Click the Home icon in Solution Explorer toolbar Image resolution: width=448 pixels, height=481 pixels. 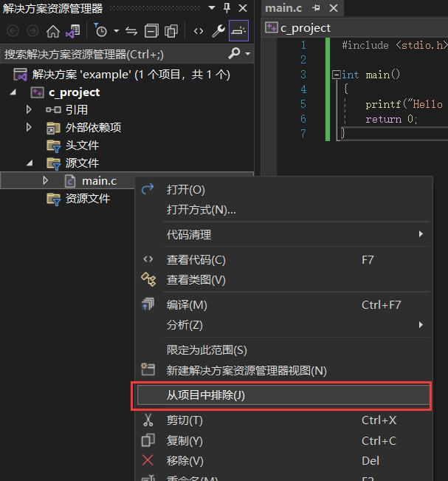[x=53, y=31]
